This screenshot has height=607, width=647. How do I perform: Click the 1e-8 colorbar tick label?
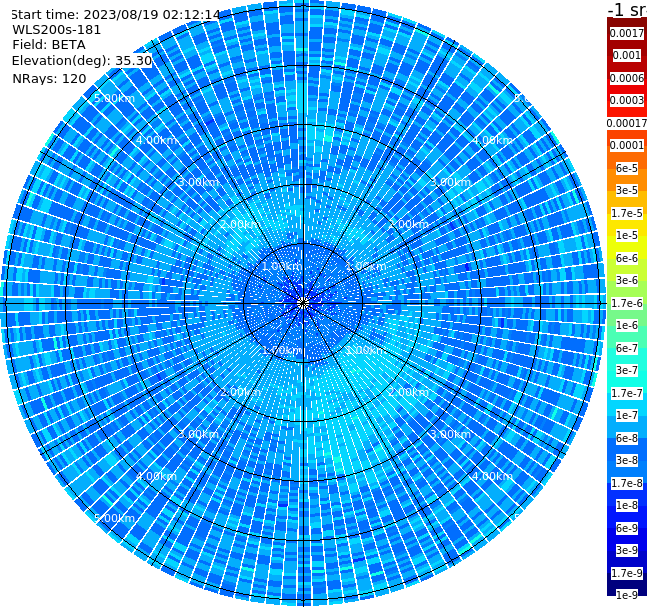627,505
